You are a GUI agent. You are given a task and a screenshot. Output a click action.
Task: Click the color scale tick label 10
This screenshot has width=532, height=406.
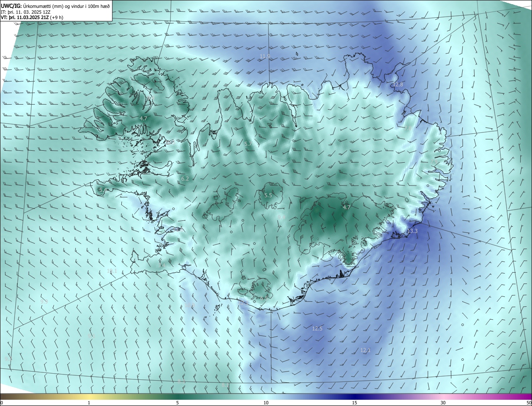[266, 403]
